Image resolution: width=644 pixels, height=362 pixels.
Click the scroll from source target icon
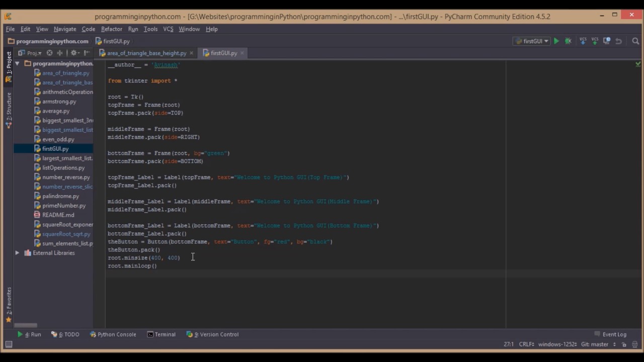pyautogui.click(x=49, y=53)
